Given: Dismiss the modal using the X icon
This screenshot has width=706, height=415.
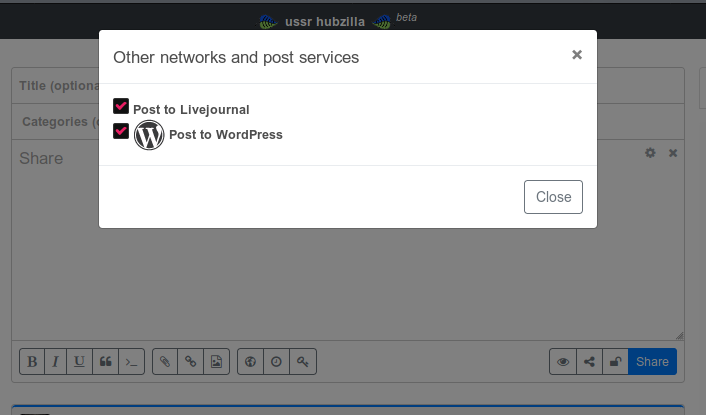Looking at the screenshot, I should click(x=577, y=54).
